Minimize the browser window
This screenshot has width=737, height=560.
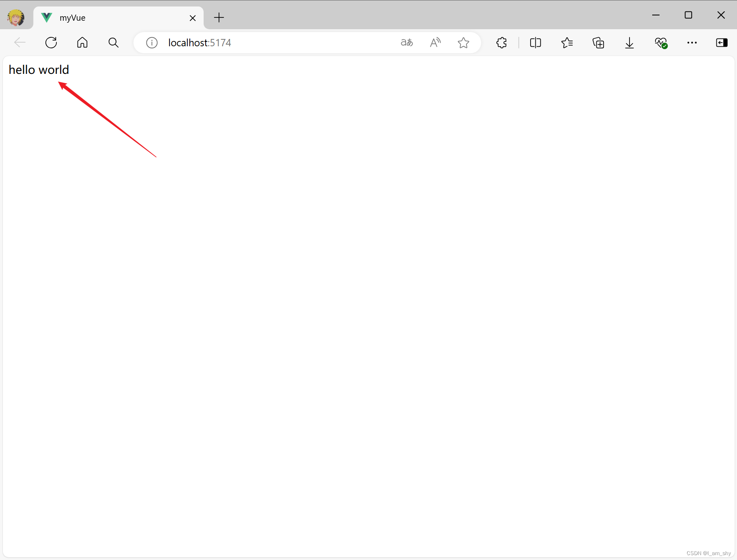656,15
